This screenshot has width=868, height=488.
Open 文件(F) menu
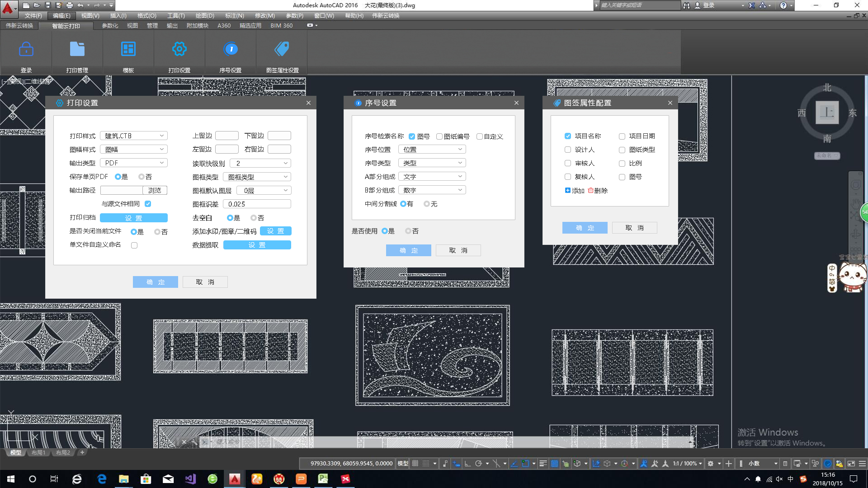click(33, 16)
